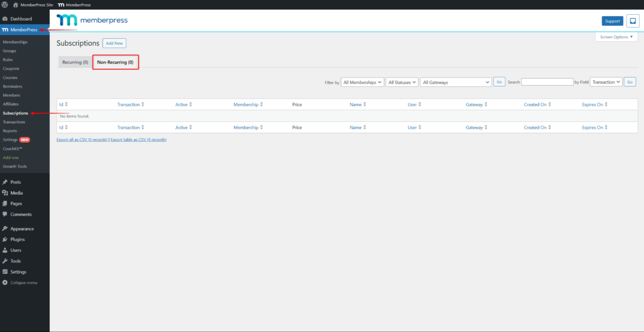The width and height of the screenshot is (644, 332).
Task: Expand the Screen Options panel
Action: click(616, 37)
